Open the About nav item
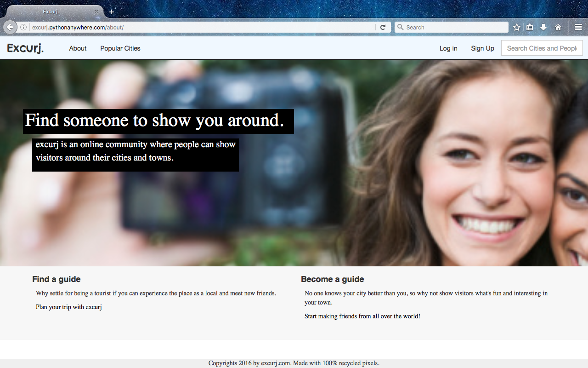 click(x=78, y=48)
